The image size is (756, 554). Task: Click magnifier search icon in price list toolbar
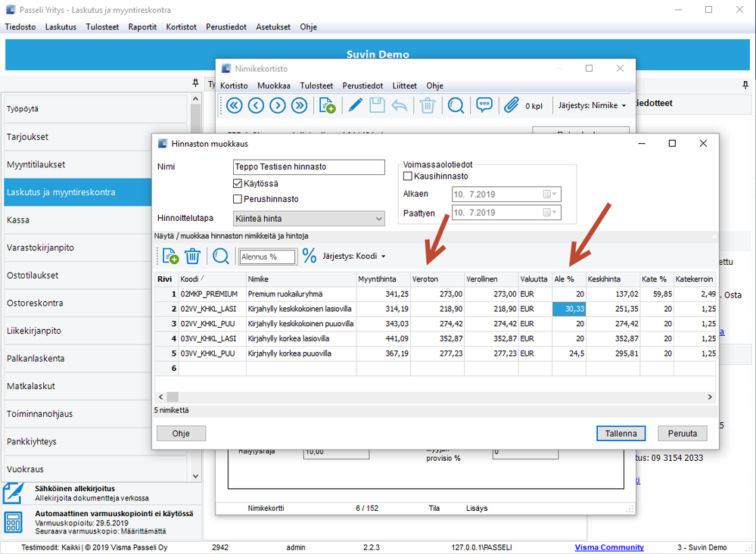pos(220,257)
